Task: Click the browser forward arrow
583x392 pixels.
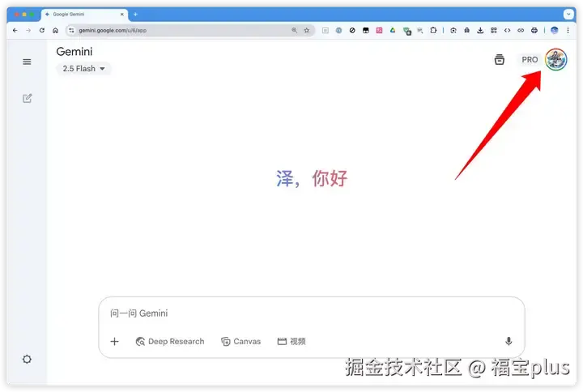Action: click(x=28, y=31)
